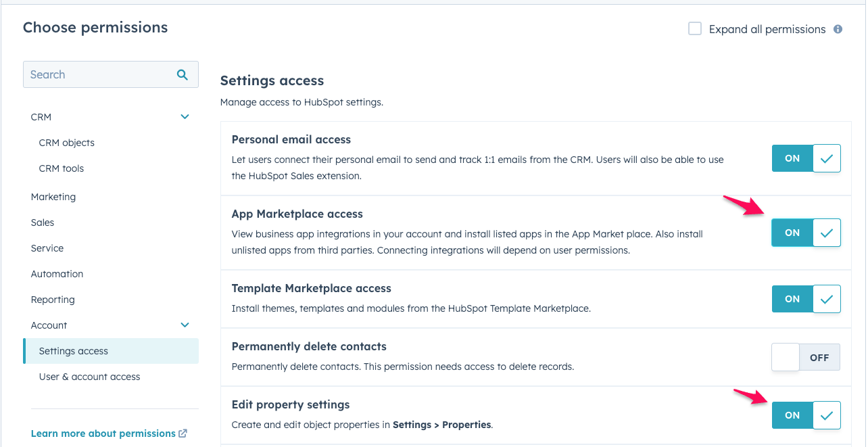Select the Sales category
The height and width of the screenshot is (447, 868).
pos(43,222)
